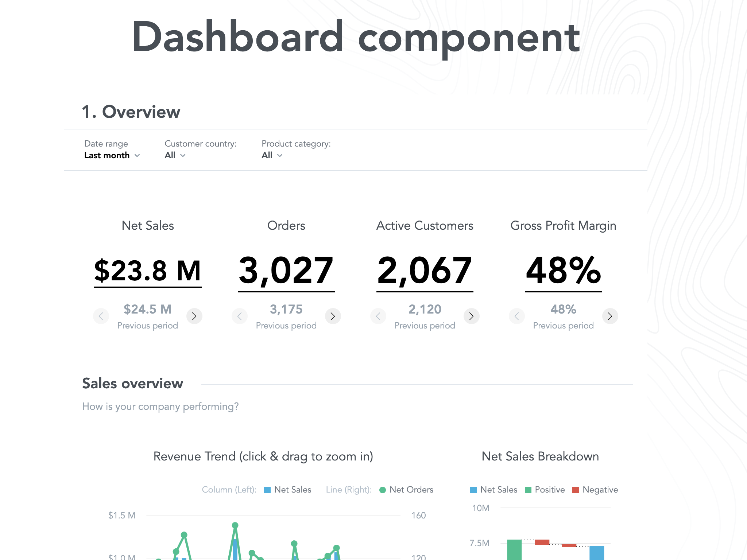
Task: Click How is your company performing text
Action: pyautogui.click(x=160, y=407)
